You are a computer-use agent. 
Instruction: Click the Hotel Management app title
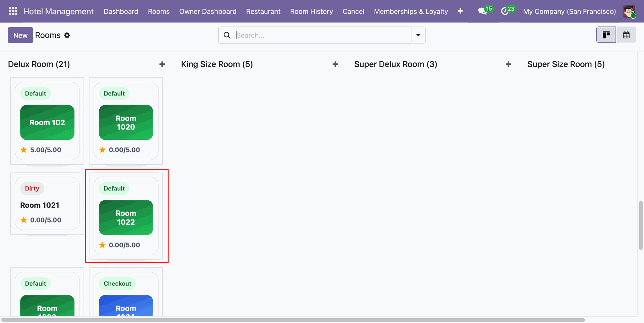click(58, 11)
